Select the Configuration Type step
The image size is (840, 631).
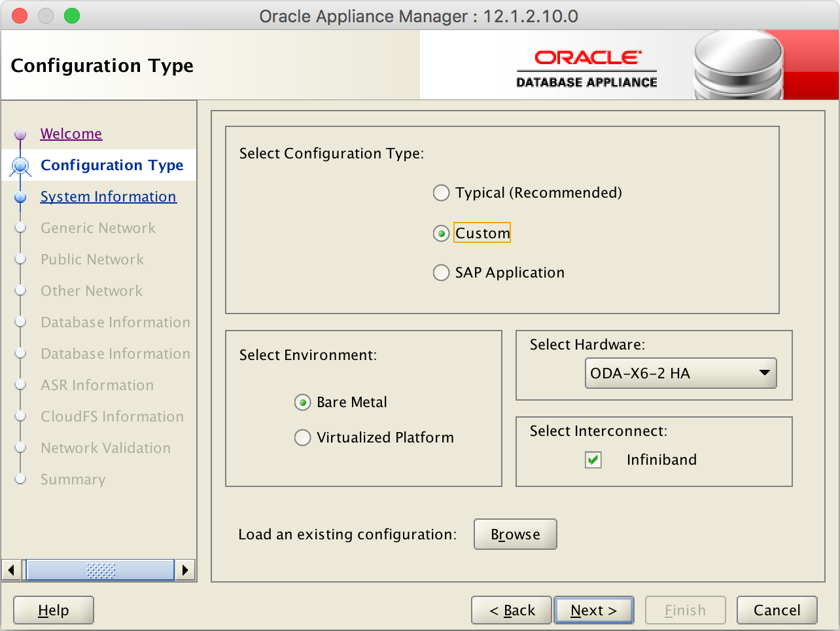pos(112,165)
